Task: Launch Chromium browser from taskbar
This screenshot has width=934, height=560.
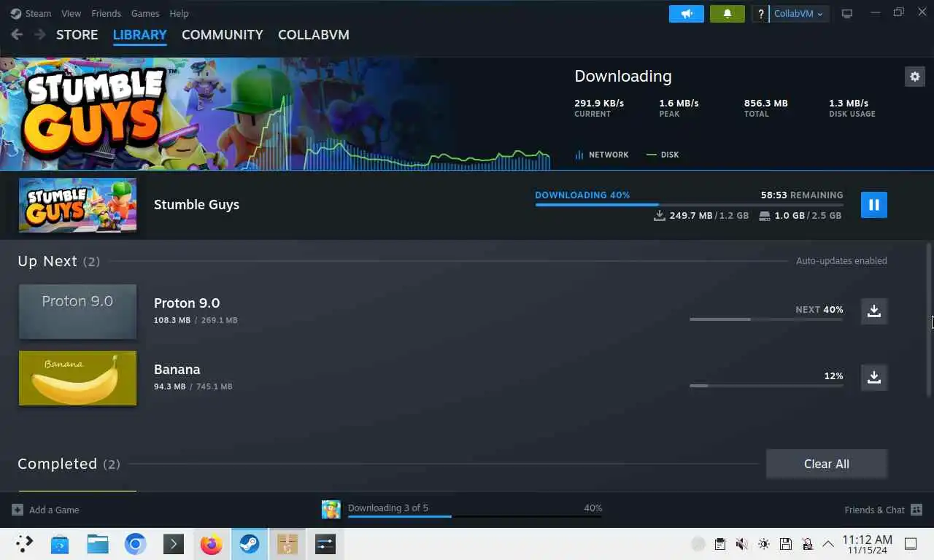Action: click(135, 544)
